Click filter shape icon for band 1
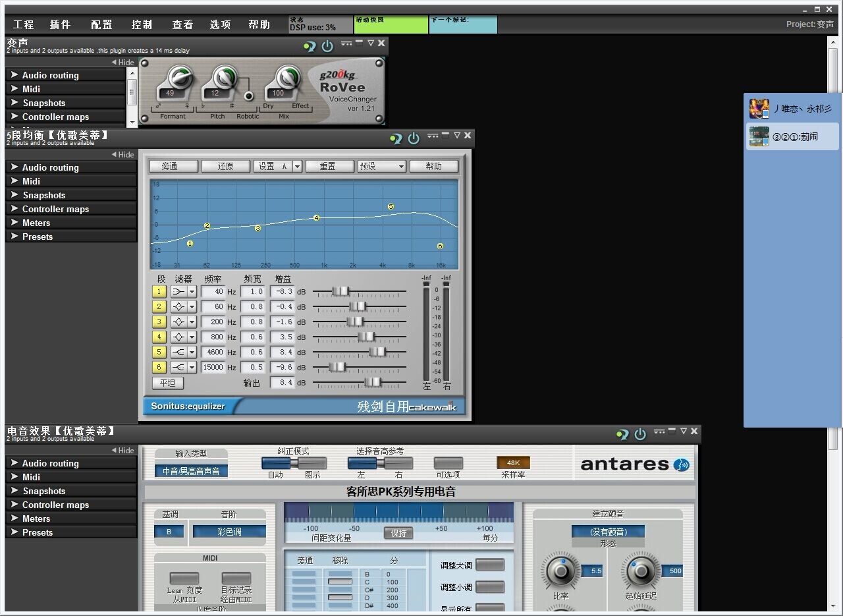 tap(178, 291)
